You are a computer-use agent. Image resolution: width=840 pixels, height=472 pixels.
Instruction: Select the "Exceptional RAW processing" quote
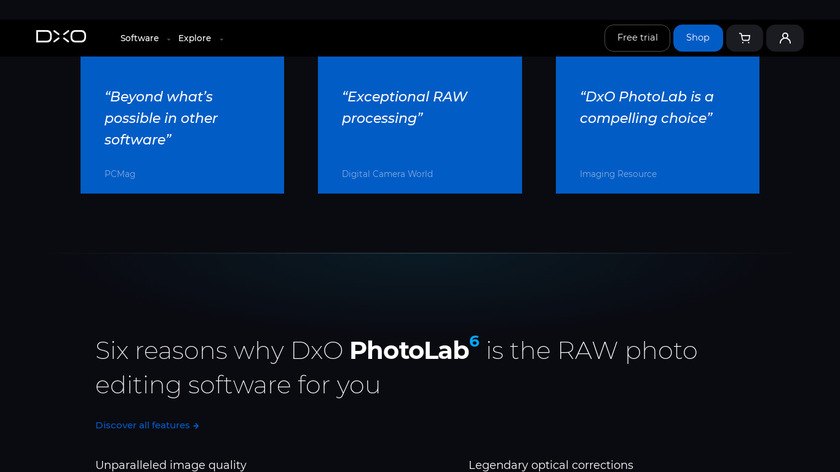404,108
